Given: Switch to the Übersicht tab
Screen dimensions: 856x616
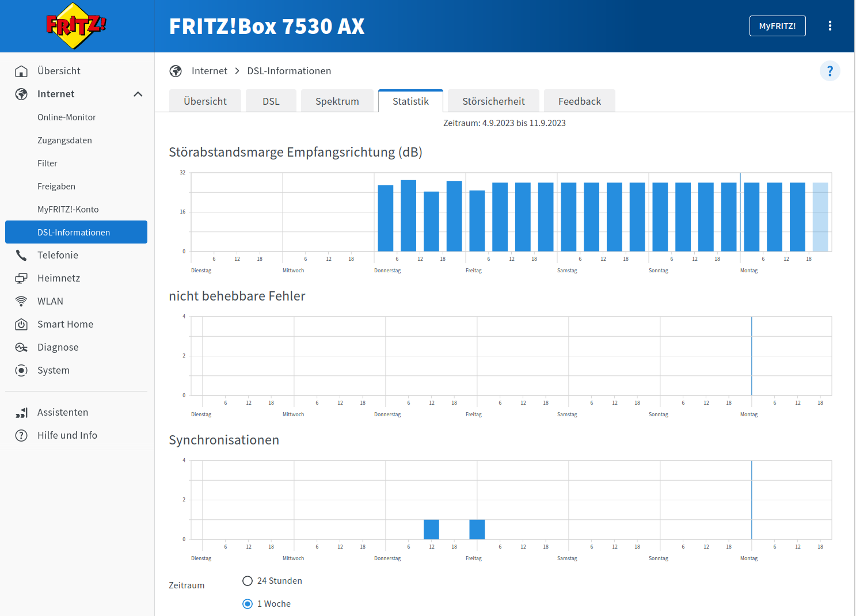Looking at the screenshot, I should pos(206,101).
